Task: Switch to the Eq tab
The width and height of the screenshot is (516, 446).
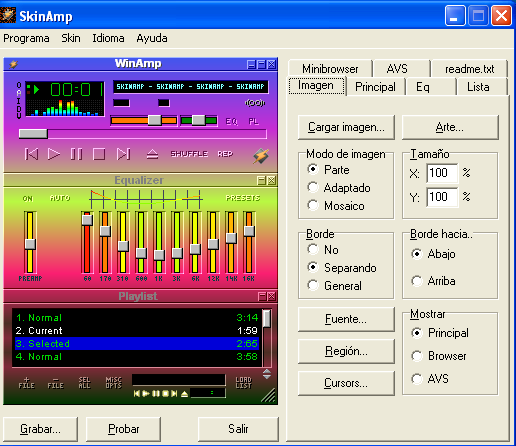Action: [x=430, y=87]
